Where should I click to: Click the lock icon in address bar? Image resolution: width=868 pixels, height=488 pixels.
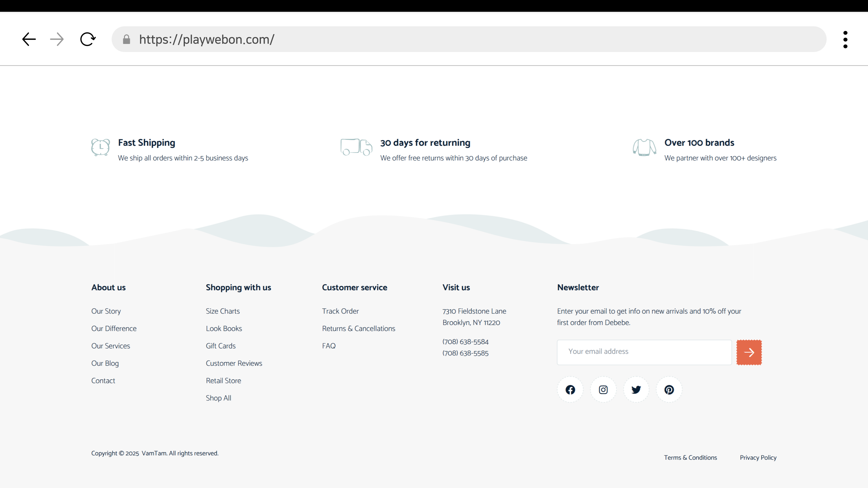pos(126,39)
